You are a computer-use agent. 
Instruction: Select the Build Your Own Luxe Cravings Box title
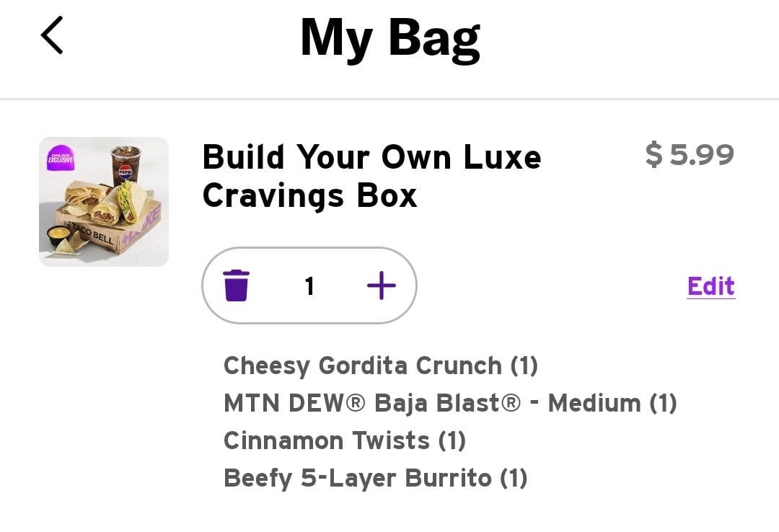click(371, 176)
